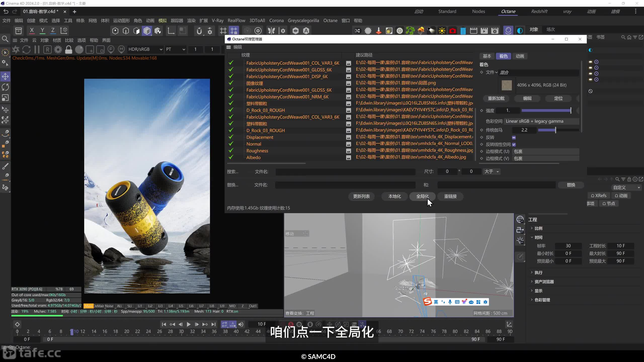Toggle the checkmark for 图像纹理 texture
644x362 pixels.
[x=231, y=83]
